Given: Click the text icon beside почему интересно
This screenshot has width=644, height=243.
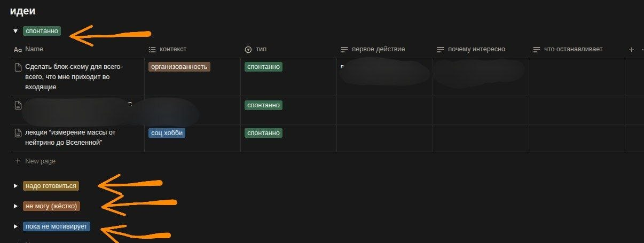Looking at the screenshot, I should pyautogui.click(x=441, y=50).
